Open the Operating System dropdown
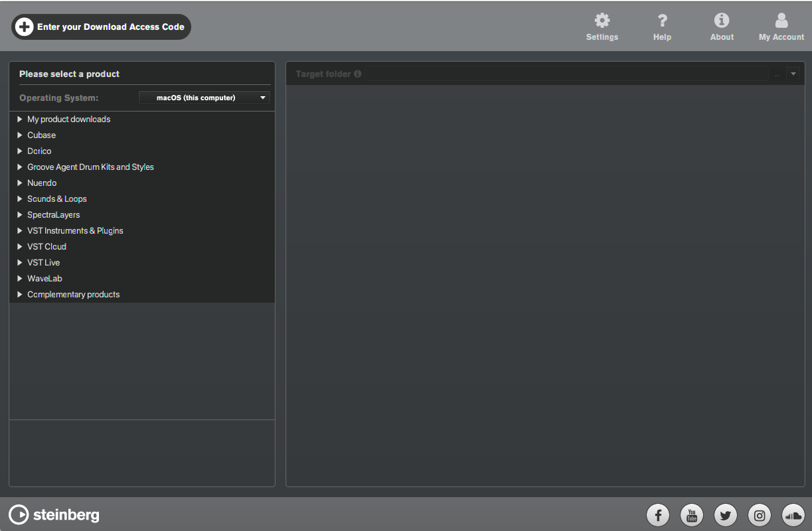 point(204,98)
